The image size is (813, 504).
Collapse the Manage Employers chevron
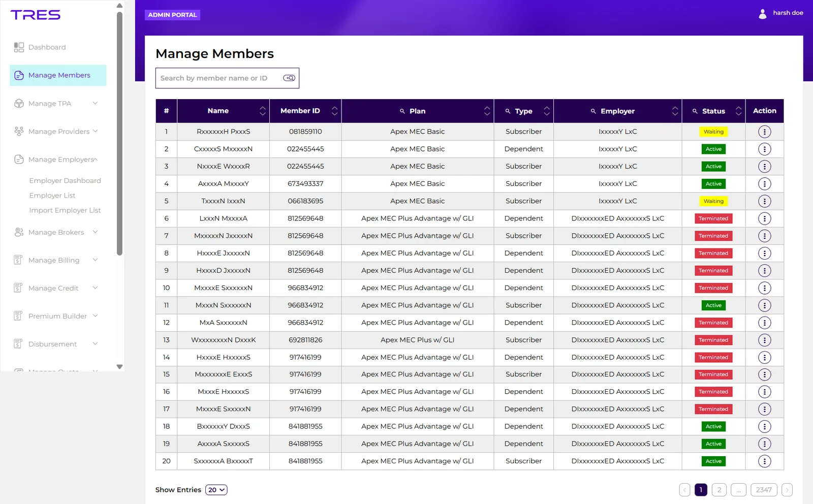[95, 159]
